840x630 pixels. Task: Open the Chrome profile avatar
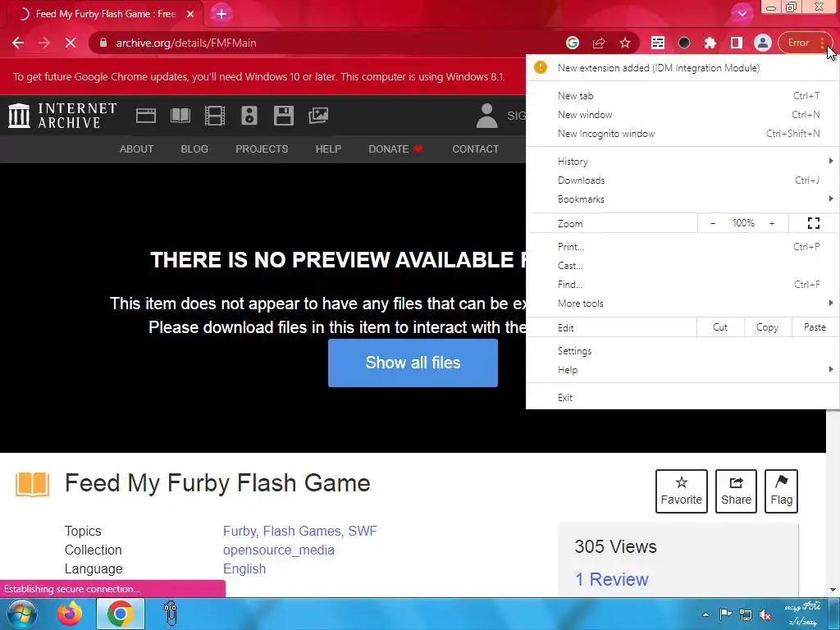pos(762,43)
